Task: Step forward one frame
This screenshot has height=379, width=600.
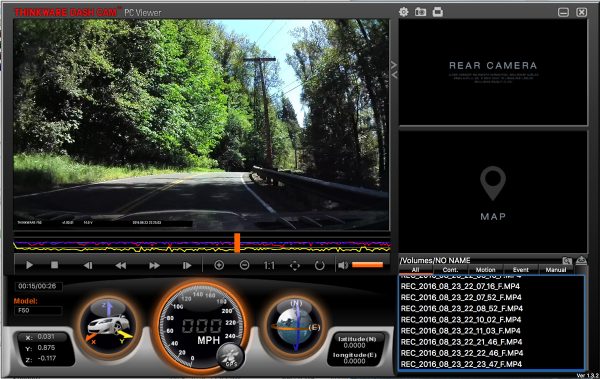Action: tap(187, 265)
